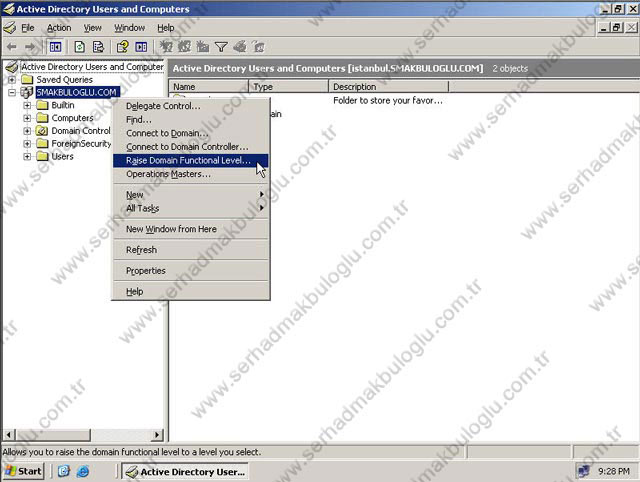Expand the Domain Controllers node
This screenshot has width=640, height=482.
(x=27, y=131)
